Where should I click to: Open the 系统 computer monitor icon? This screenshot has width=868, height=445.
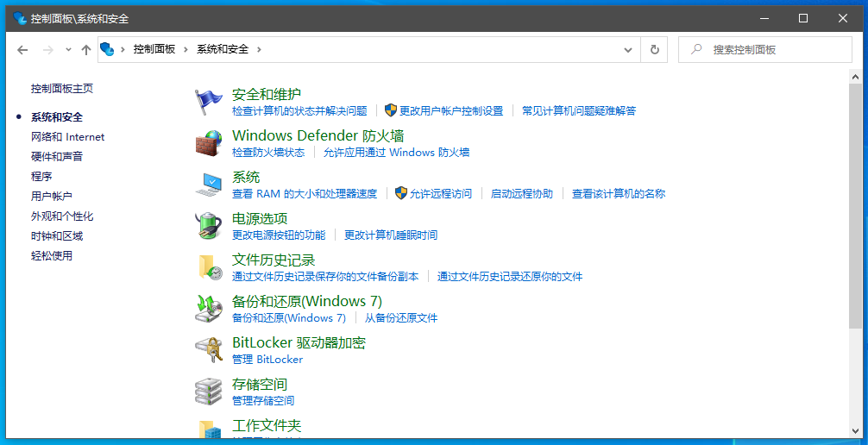click(x=208, y=185)
